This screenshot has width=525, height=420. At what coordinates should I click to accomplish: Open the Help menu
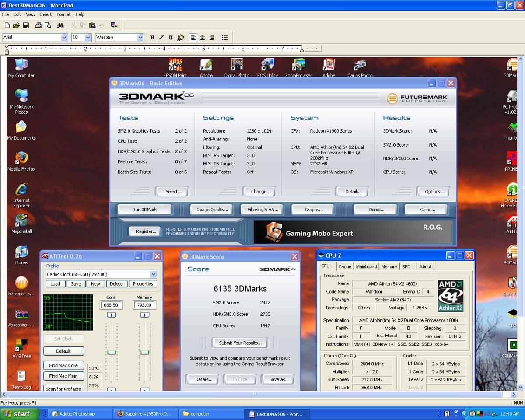[80, 14]
